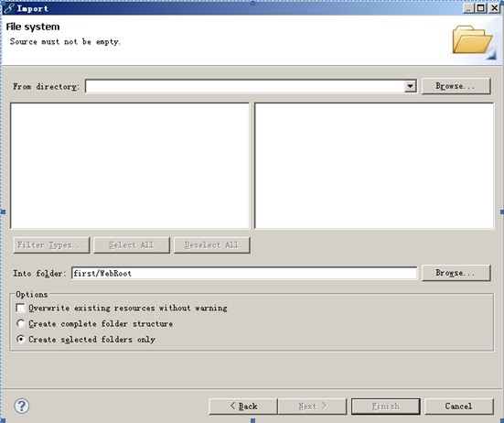Browse for the From directory source

[456, 86]
